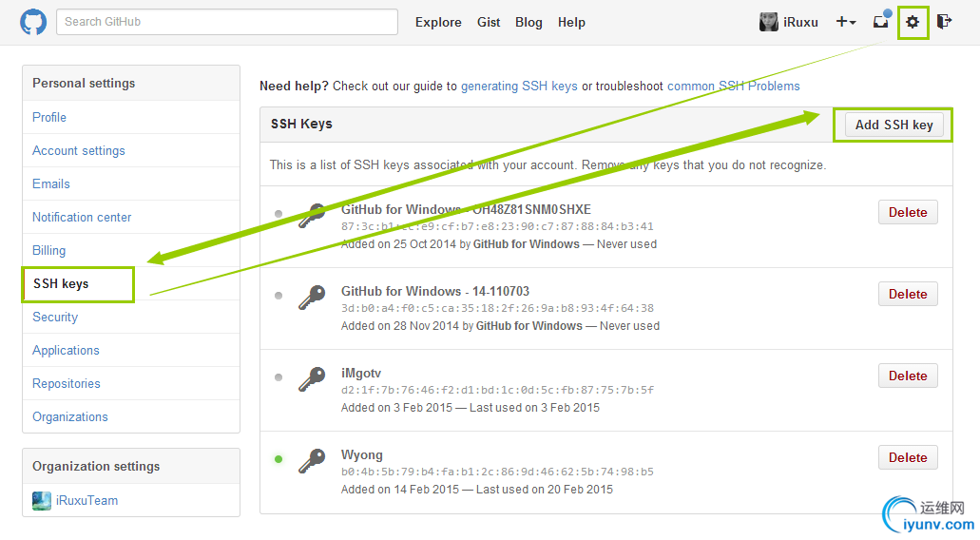Open Applications settings page
This screenshot has height=540, width=980.
click(66, 350)
